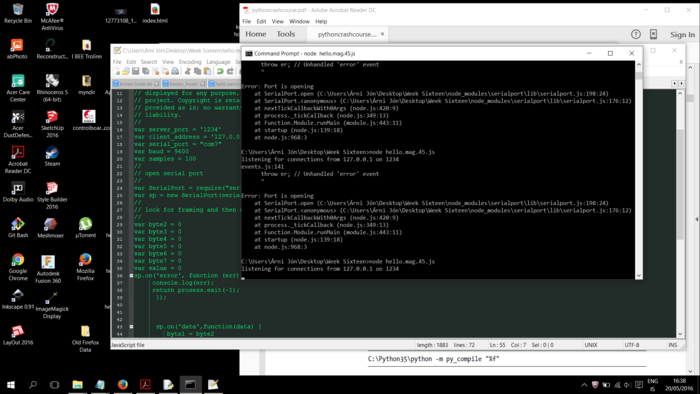Select the Google Chrome desktop shortcut
This screenshot has height=394, width=700.
18,267
